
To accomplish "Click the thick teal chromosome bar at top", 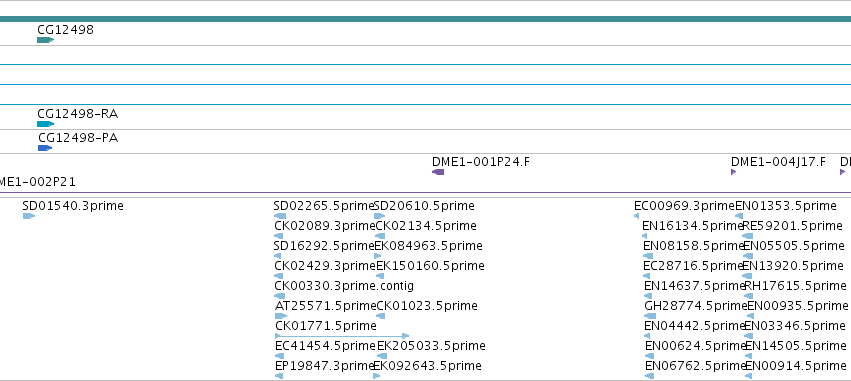I will tap(426, 19).
